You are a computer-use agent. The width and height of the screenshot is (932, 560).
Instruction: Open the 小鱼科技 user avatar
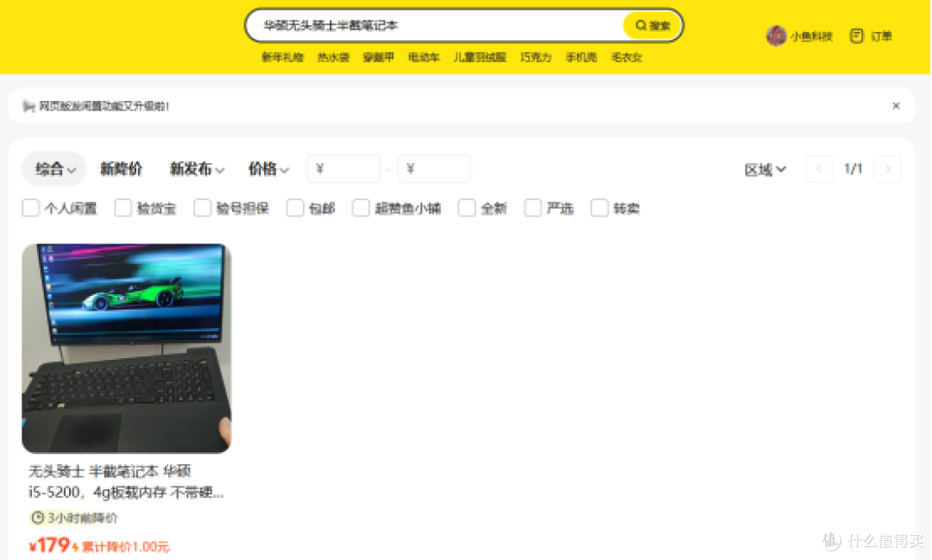pyautogui.click(x=776, y=36)
